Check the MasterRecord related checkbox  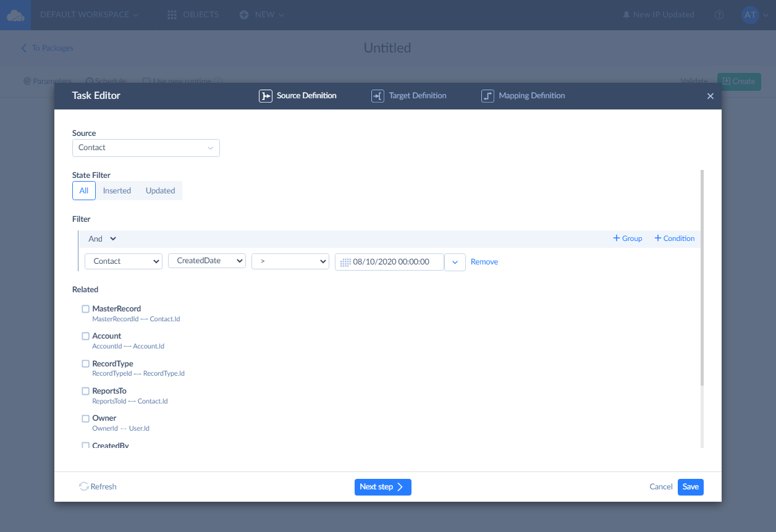86,309
